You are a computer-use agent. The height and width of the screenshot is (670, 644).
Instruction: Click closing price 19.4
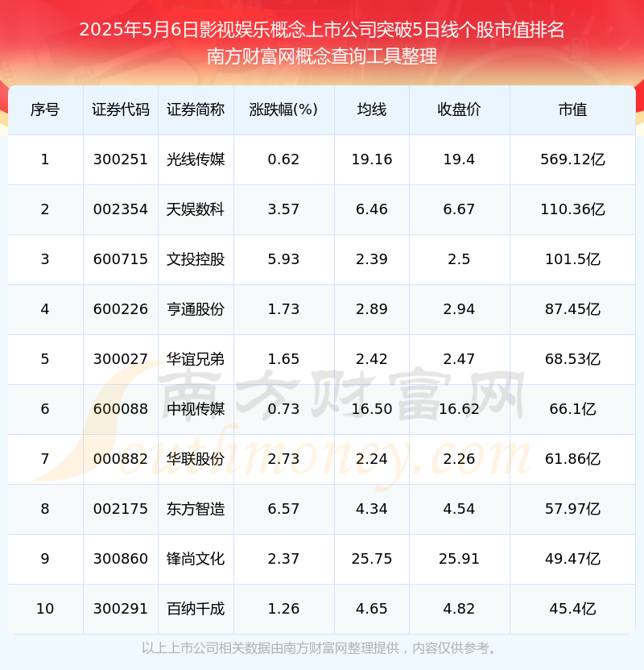point(459,159)
